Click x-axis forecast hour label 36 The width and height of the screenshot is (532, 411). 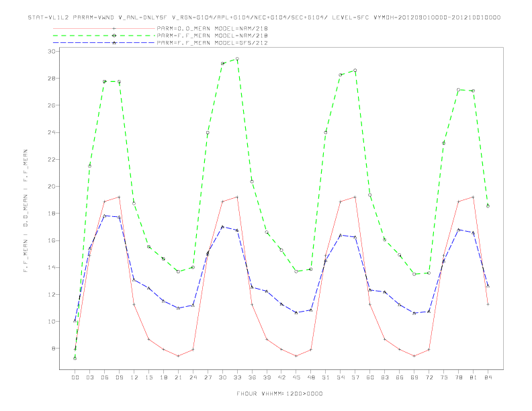click(252, 377)
